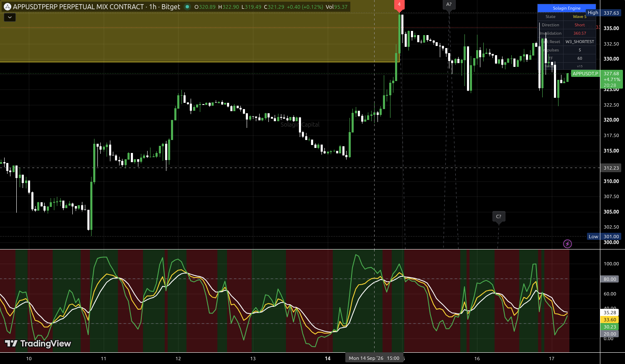Viewport: 625px width, 364px height.
Task: Click the High 337.63 price label
Action: click(604, 13)
